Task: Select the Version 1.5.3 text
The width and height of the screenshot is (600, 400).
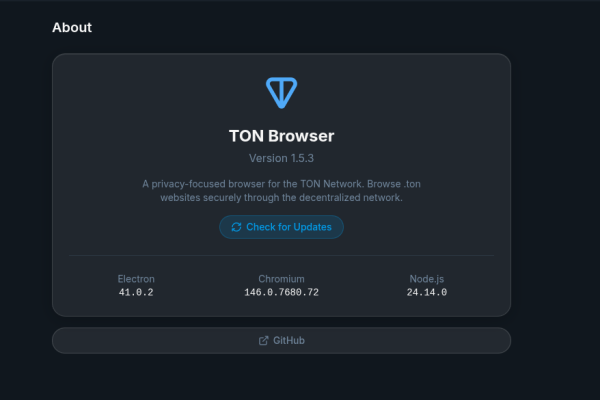Action: tap(281, 158)
